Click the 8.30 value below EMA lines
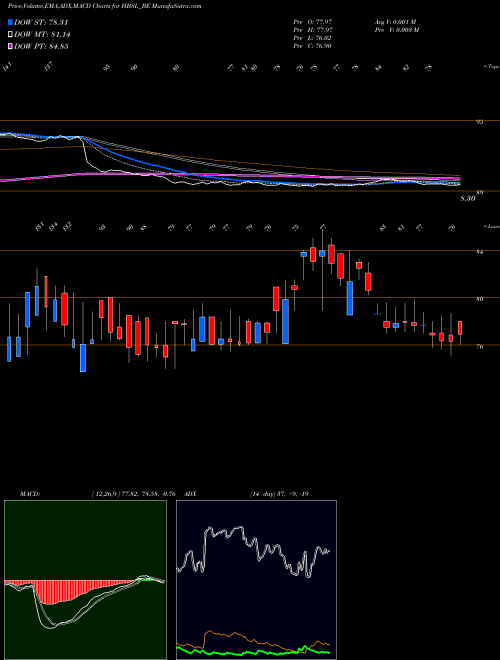This screenshot has height=660, width=500. coord(467,199)
